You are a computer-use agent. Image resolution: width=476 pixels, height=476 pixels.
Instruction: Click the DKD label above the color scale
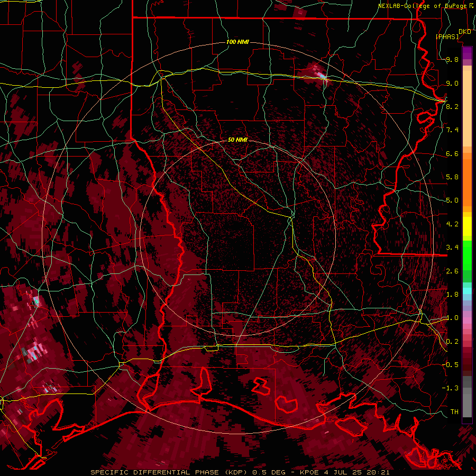pos(464,32)
